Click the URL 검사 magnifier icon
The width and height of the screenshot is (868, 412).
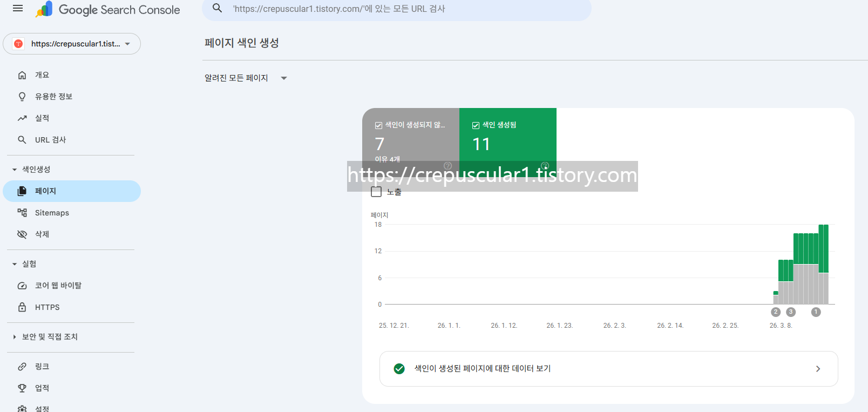[22, 140]
